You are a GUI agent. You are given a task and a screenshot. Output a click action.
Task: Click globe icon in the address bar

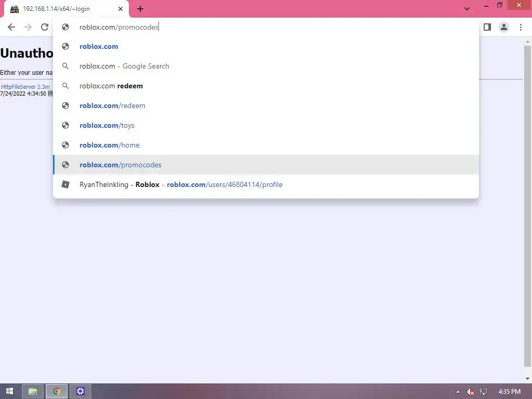coord(65,27)
